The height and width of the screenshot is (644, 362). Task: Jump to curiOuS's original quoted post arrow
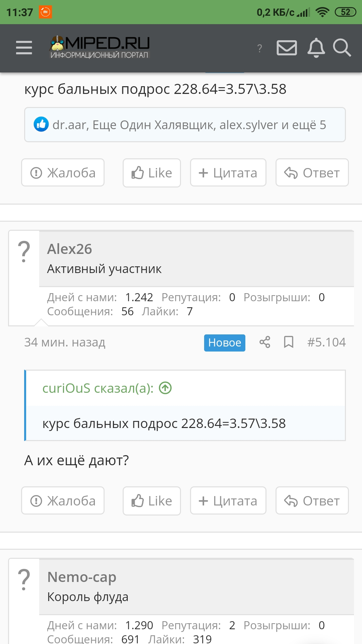pyautogui.click(x=165, y=388)
